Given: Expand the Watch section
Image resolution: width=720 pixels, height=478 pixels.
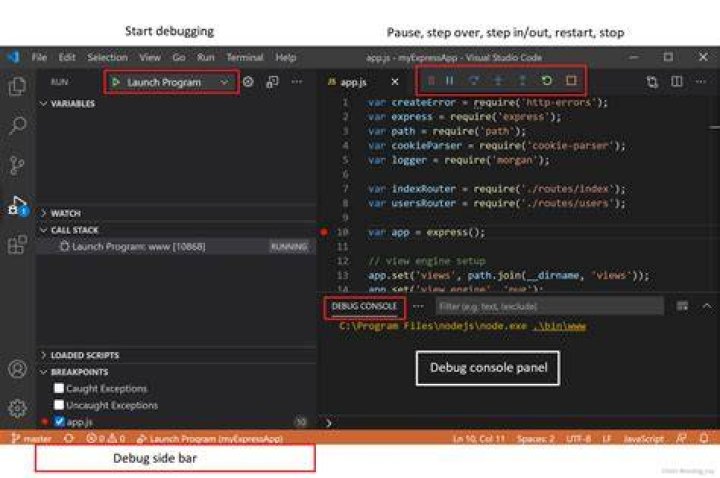Looking at the screenshot, I should (x=61, y=213).
